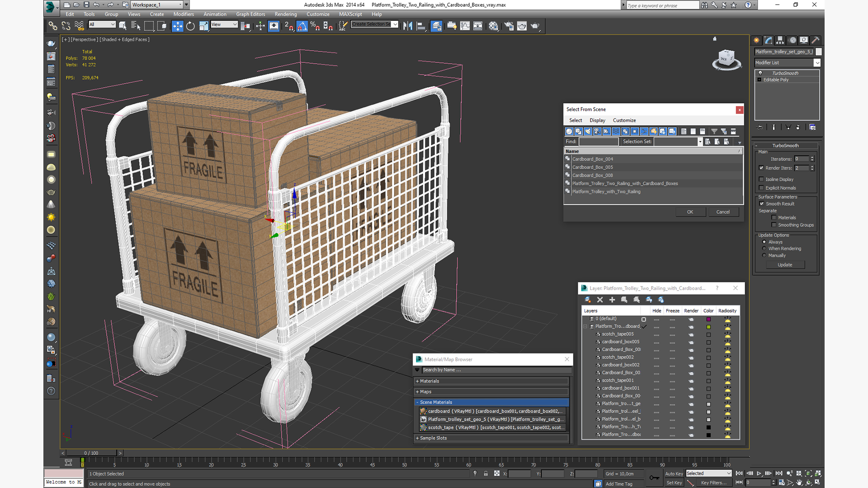Click the 0 (default) layer color swatch

[708, 319]
